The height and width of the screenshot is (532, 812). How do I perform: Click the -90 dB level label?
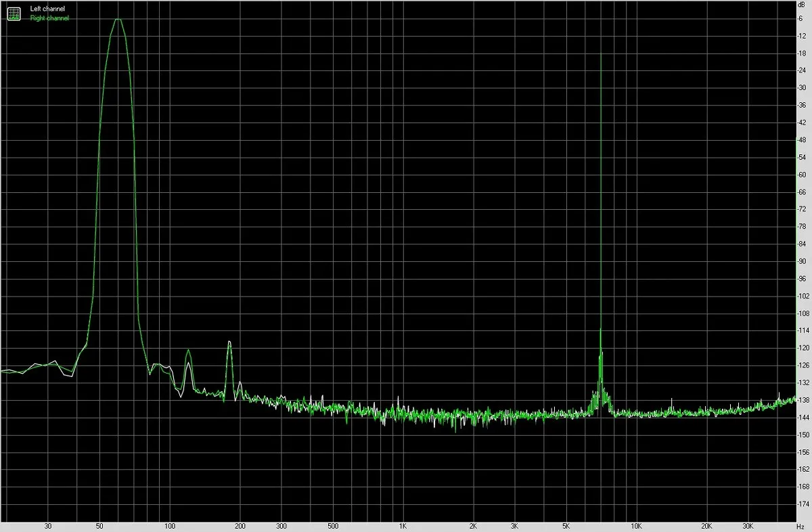(802, 261)
